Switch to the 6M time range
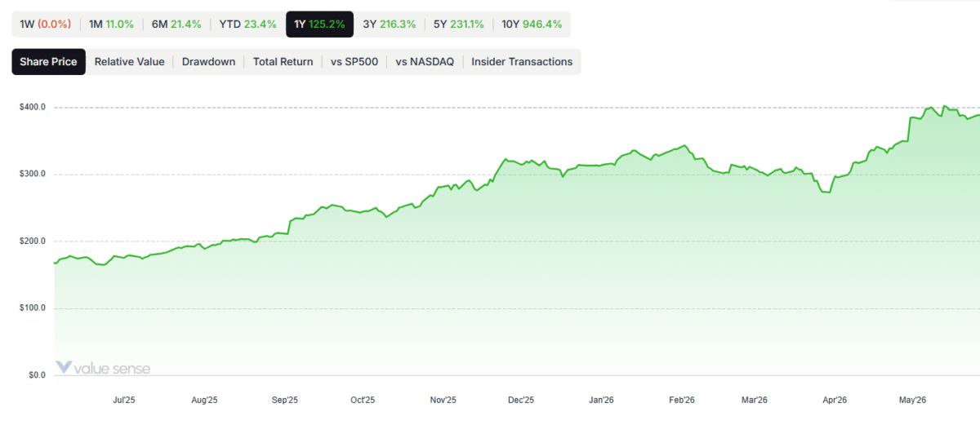Viewport: 980px width, 421px height. click(176, 24)
